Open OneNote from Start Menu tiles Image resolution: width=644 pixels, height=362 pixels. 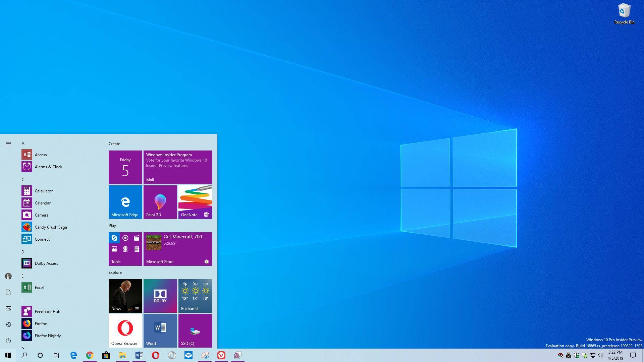pyautogui.click(x=195, y=202)
